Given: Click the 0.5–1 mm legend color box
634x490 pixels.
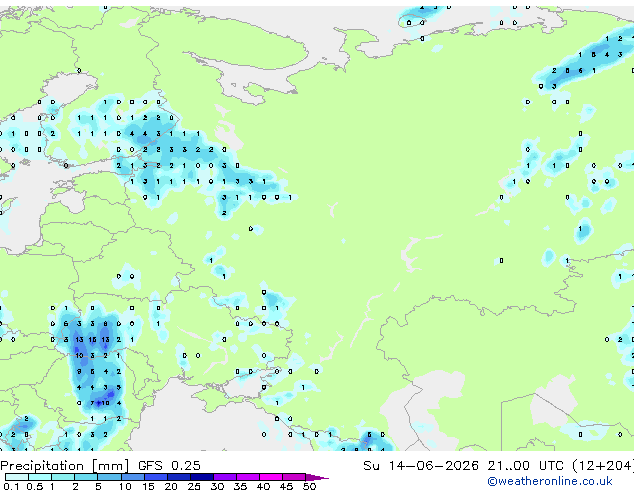Looking at the screenshot, I should (x=40, y=477).
